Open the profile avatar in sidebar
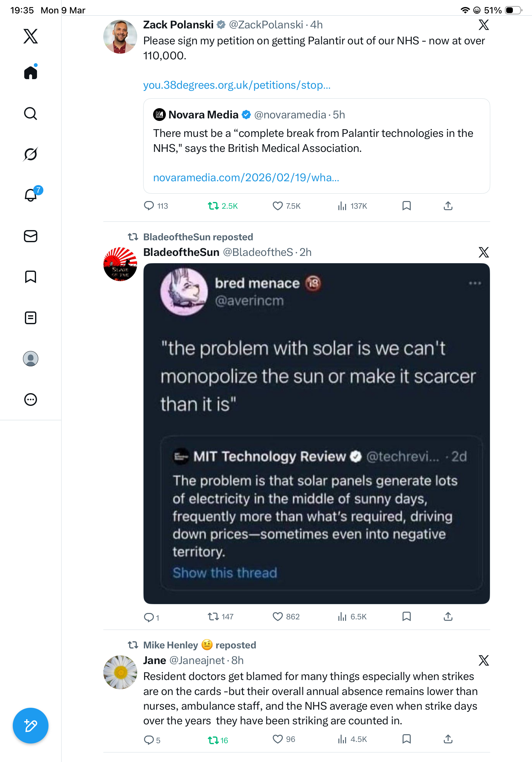532x762 pixels. click(x=31, y=359)
